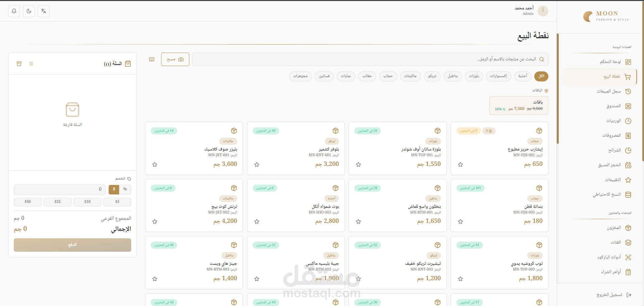Open the admin user avatar
Image resolution: width=644 pixels, height=306 pixels.
(543, 11)
